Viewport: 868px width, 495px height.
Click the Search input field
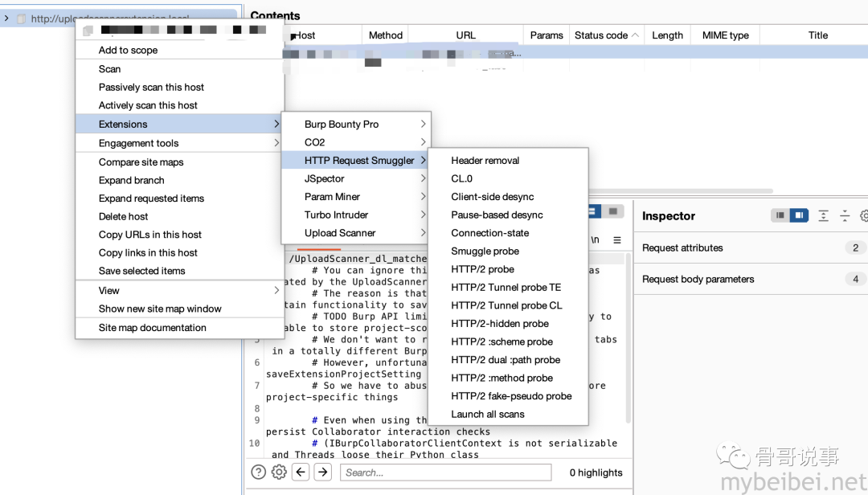(445, 472)
